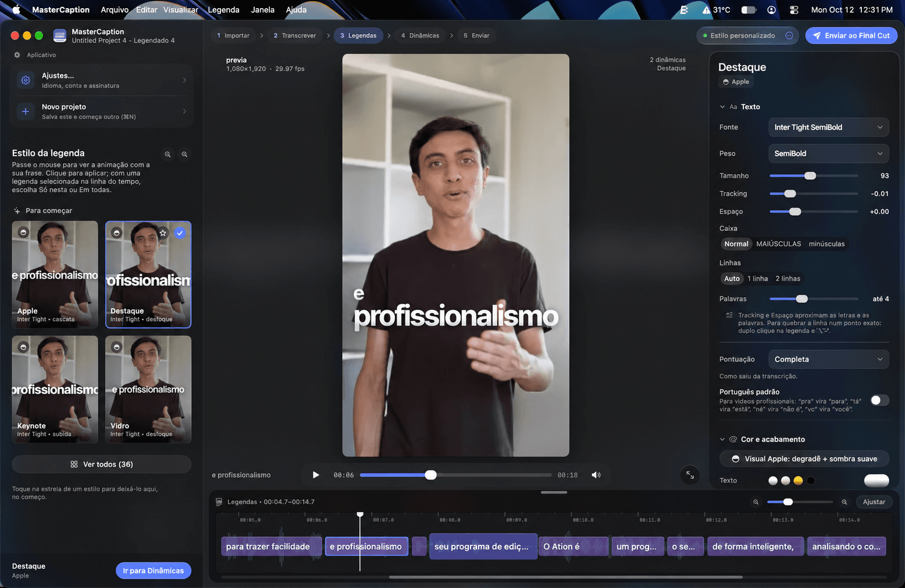Go to step 2 Transcrever
The height and width of the screenshot is (588, 905).
(x=295, y=35)
